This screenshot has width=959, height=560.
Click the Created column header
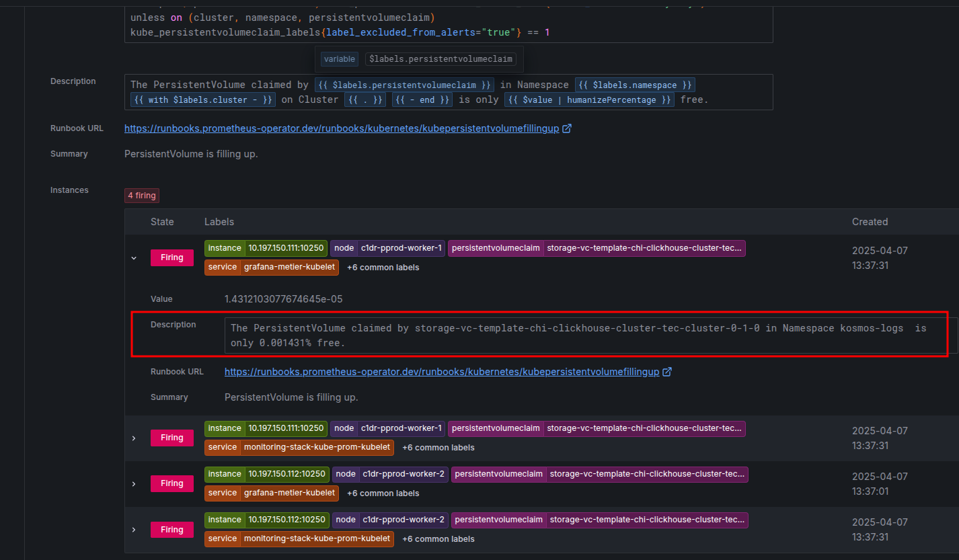[x=870, y=222]
